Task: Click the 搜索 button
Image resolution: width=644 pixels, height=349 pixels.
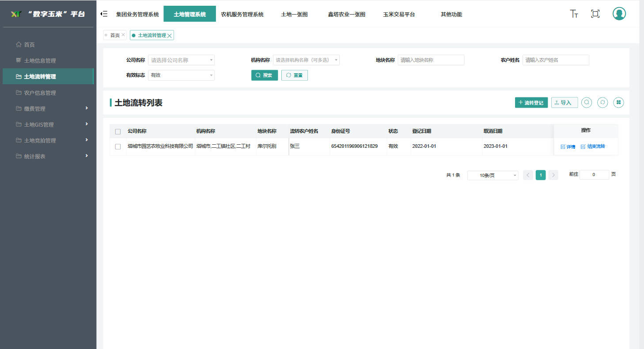Action: pyautogui.click(x=265, y=75)
